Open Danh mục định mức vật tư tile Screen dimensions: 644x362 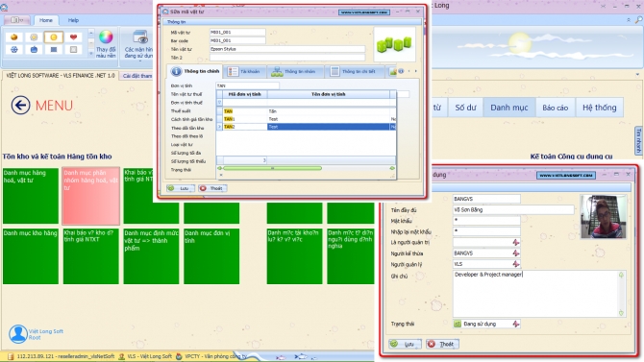(x=151, y=256)
